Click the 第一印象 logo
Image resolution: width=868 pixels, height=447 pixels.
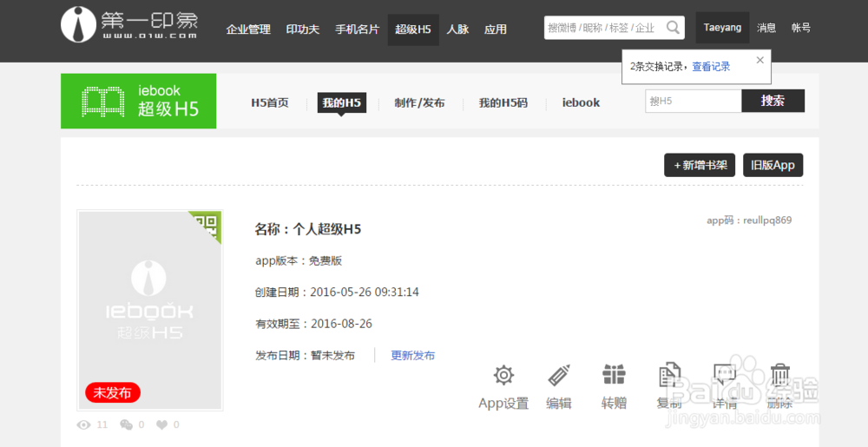pyautogui.click(x=129, y=25)
